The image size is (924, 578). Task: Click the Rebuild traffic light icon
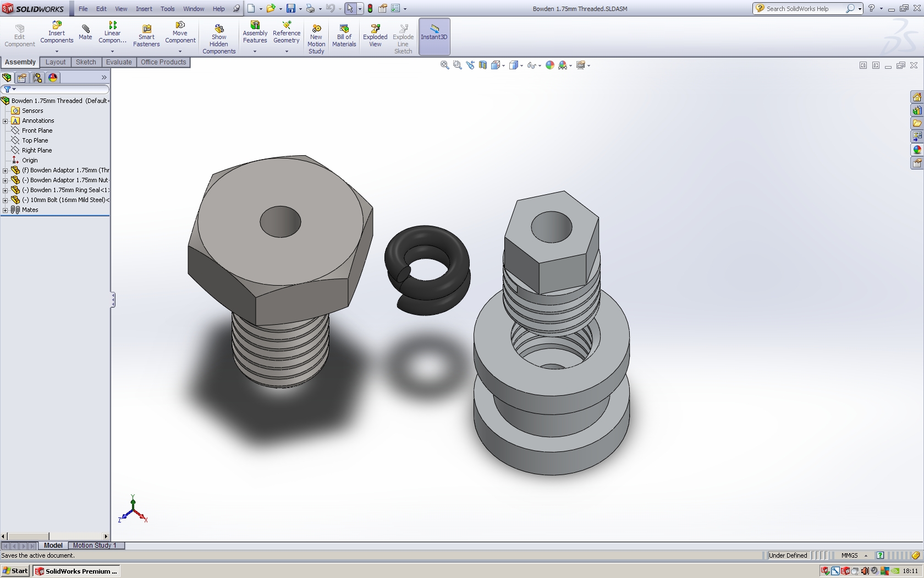pos(370,8)
